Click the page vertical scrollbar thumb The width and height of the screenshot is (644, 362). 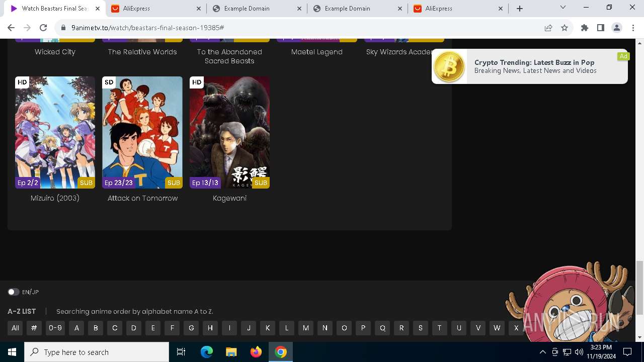pos(639,288)
